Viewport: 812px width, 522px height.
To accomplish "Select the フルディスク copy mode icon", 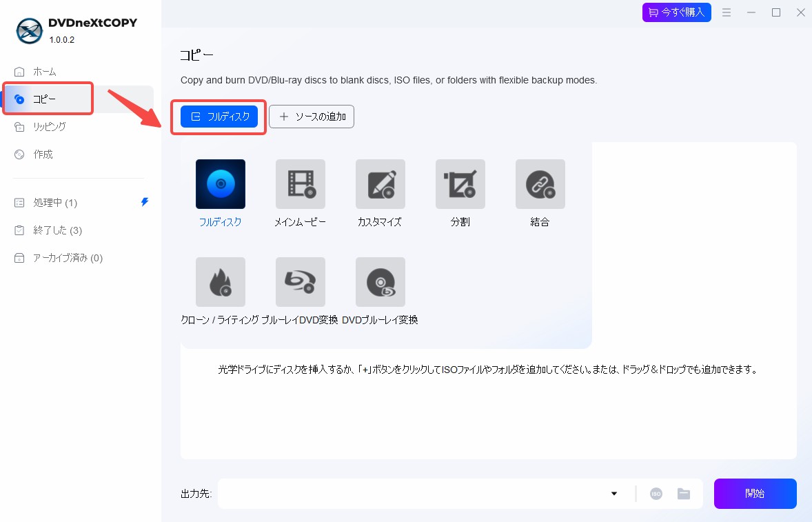I will click(x=221, y=184).
